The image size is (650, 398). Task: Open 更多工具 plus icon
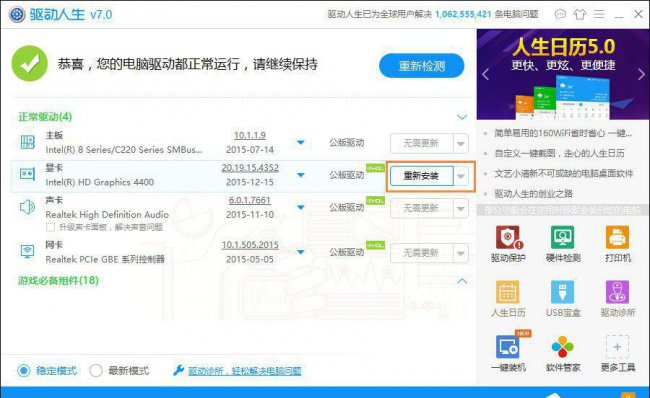(x=617, y=347)
